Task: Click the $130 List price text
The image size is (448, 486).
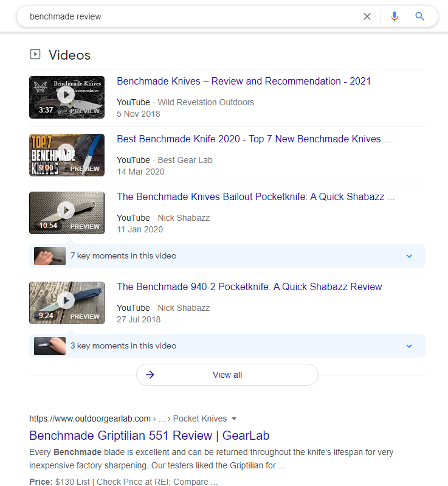Action: click(x=72, y=482)
